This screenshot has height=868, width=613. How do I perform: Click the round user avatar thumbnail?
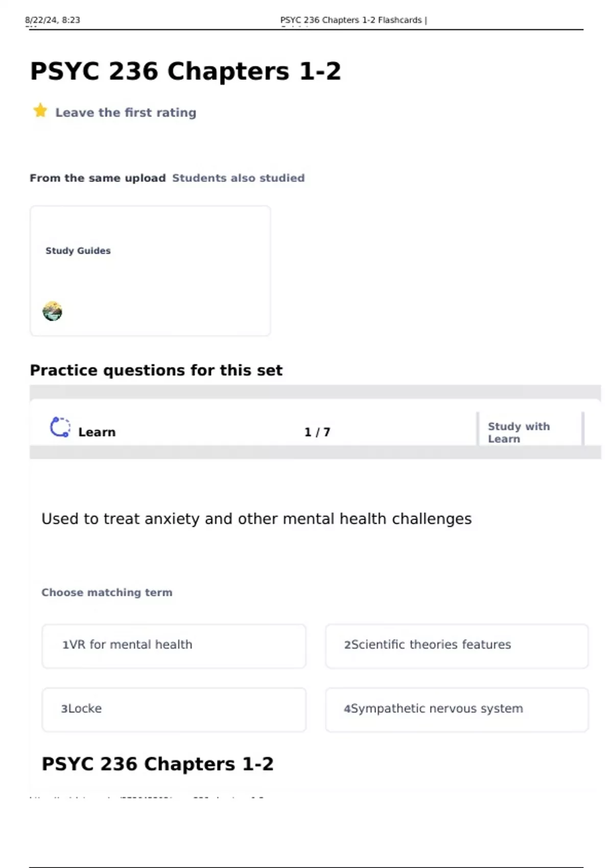[52, 311]
